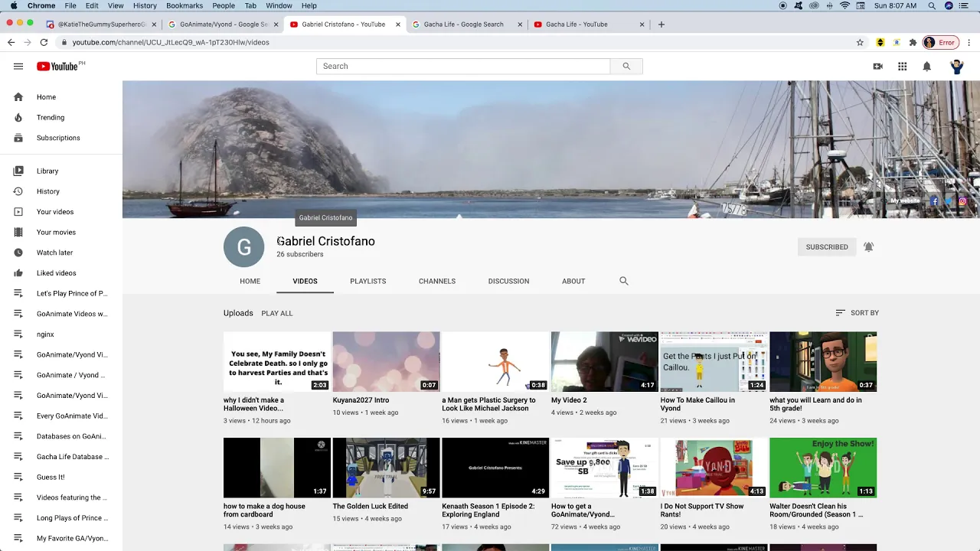Open The Golden Luck Edited thumbnail
980x551 pixels.
[x=387, y=468]
